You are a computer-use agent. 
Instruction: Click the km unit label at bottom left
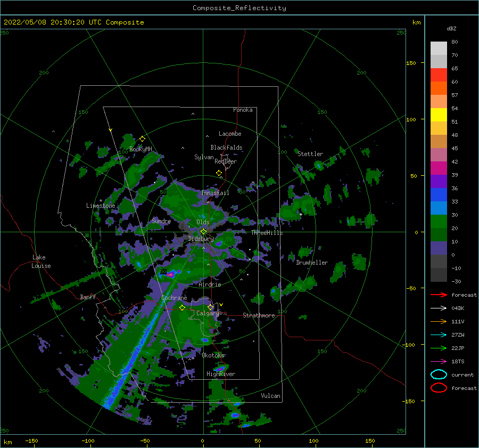pos(8,442)
